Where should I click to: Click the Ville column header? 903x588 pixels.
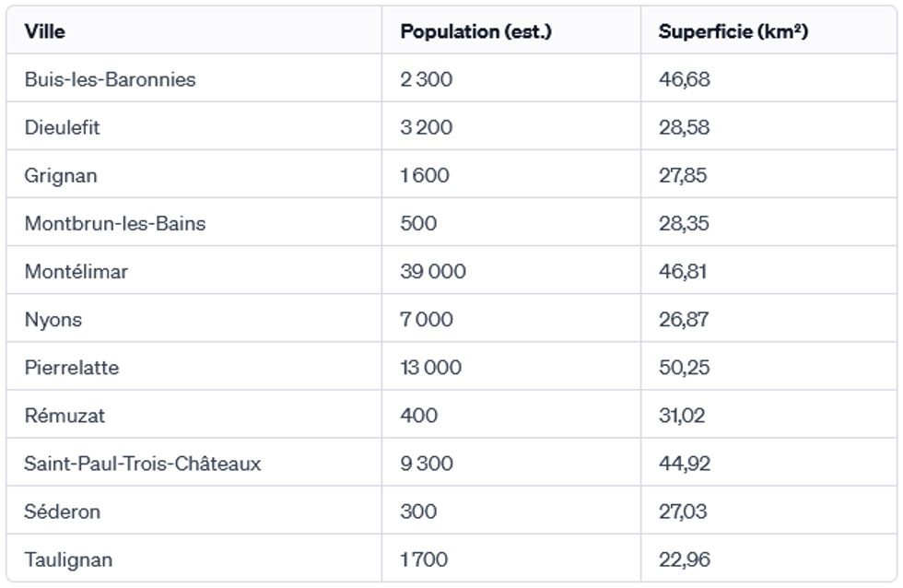tap(45, 31)
